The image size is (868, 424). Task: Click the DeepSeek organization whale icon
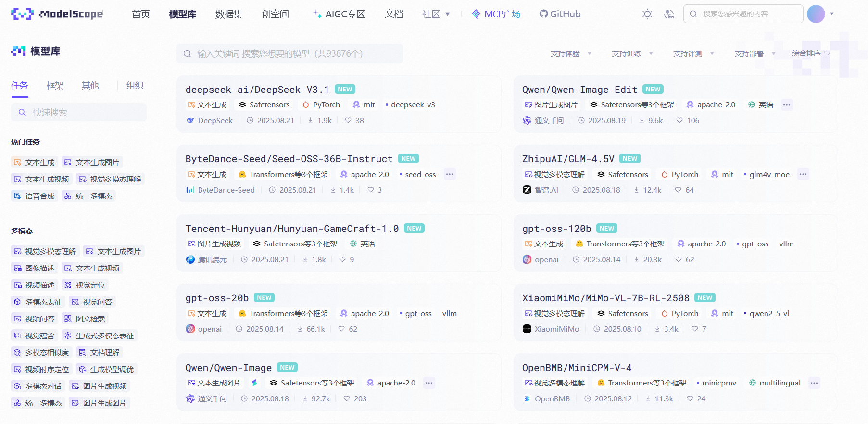(x=190, y=120)
